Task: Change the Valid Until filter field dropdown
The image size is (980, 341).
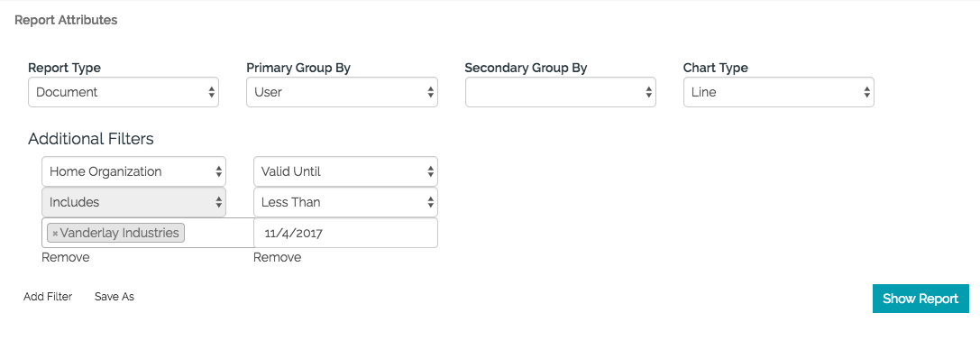Action: (x=345, y=171)
